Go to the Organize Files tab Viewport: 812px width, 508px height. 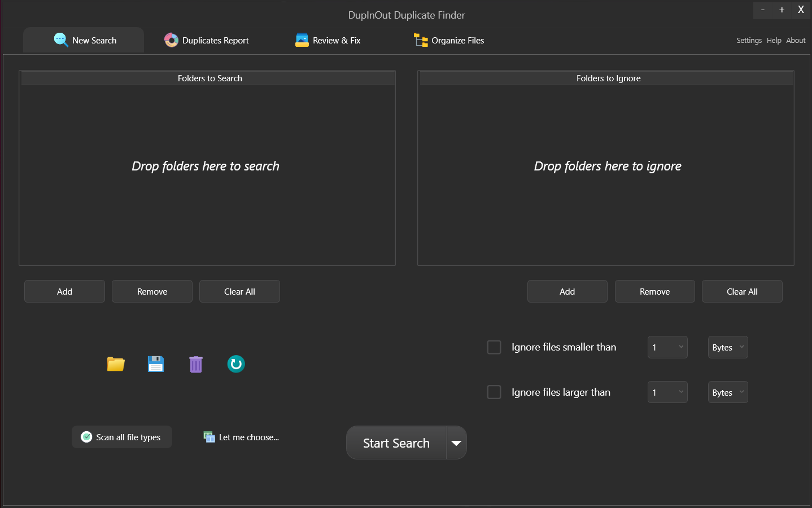(x=449, y=40)
